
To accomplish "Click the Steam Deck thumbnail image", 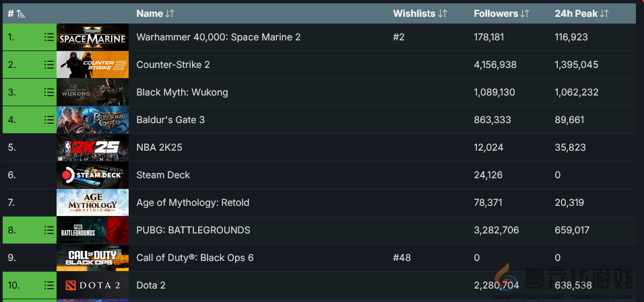I will [92, 175].
